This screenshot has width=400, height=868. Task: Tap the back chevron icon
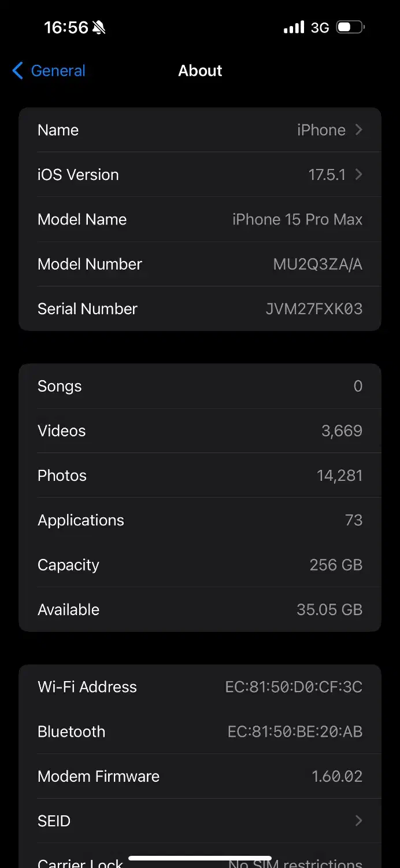click(x=18, y=71)
